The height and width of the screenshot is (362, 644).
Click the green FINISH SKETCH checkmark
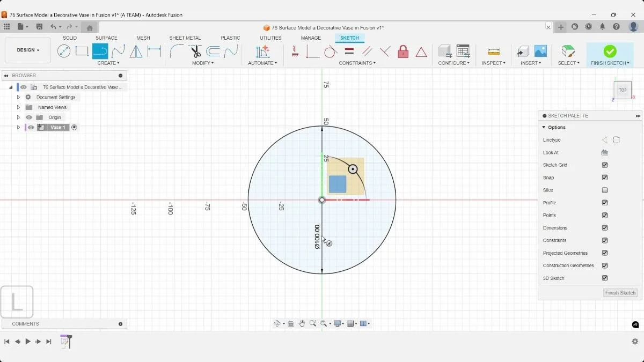click(610, 51)
